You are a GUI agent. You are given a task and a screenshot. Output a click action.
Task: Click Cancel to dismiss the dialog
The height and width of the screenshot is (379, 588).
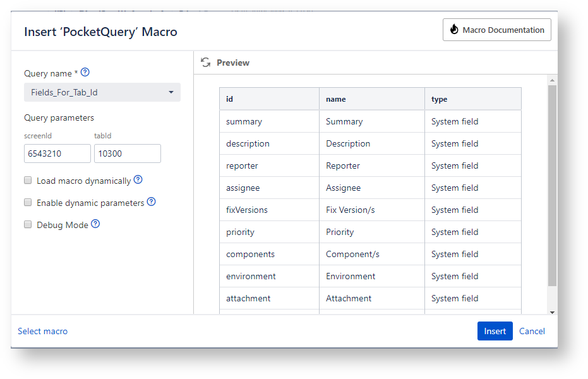(532, 331)
